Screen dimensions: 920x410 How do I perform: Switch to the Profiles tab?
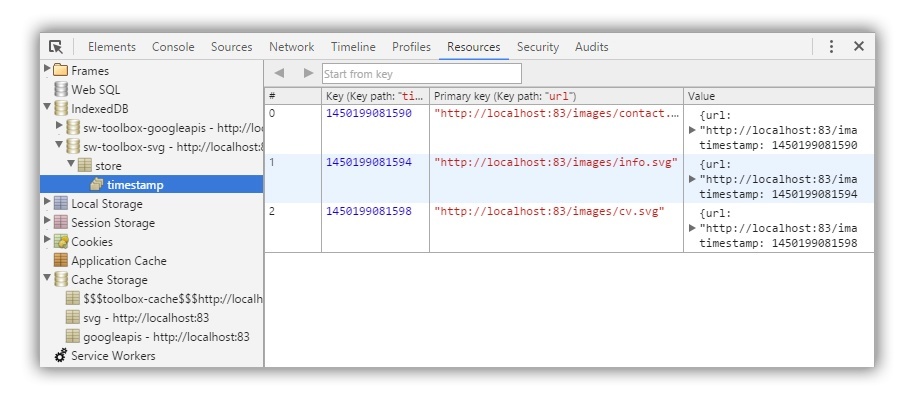point(411,47)
